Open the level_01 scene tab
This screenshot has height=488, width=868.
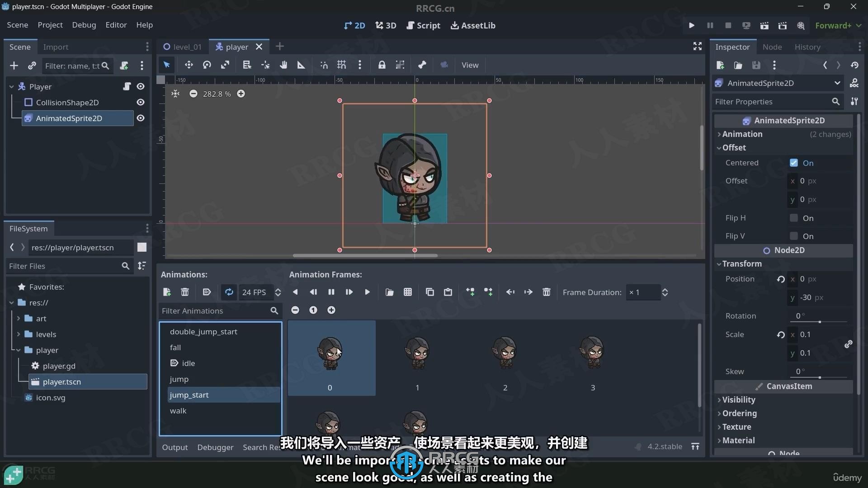tap(183, 47)
